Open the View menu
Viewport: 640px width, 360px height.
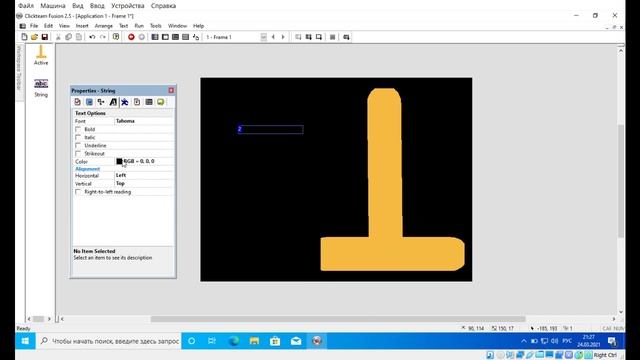(x=64, y=26)
